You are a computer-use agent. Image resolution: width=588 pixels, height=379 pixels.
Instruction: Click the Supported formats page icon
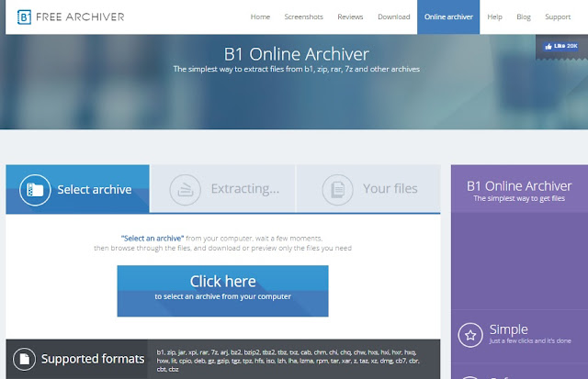tap(25, 359)
